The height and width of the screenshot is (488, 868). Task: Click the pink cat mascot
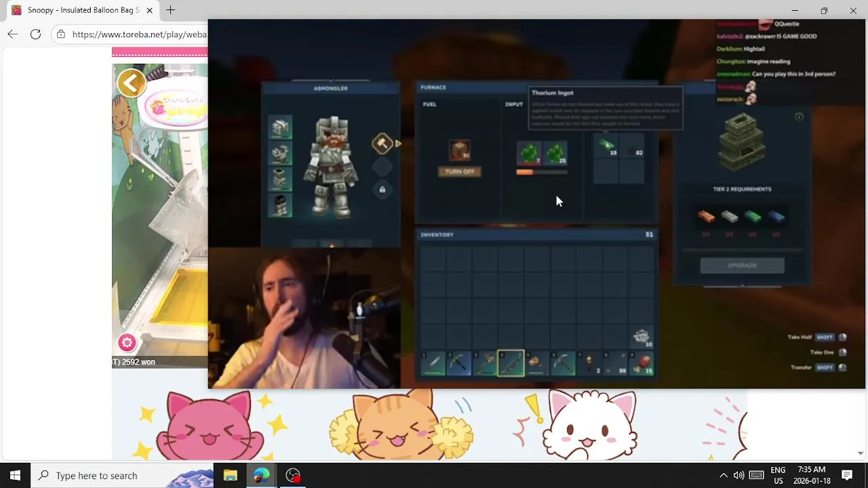[208, 426]
